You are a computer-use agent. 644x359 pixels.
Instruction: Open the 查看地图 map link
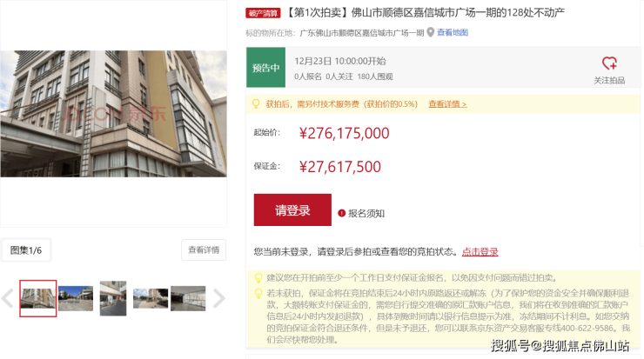point(453,32)
